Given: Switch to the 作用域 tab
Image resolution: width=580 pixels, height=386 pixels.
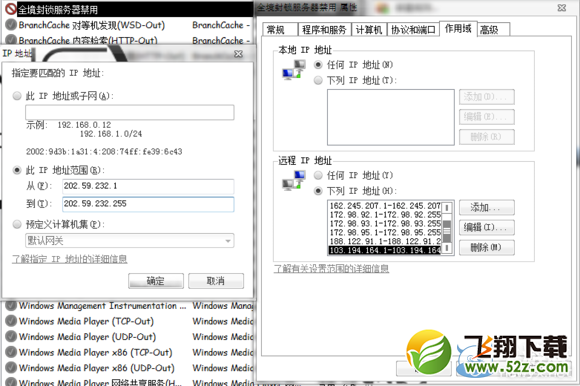Looking at the screenshot, I should (458, 28).
